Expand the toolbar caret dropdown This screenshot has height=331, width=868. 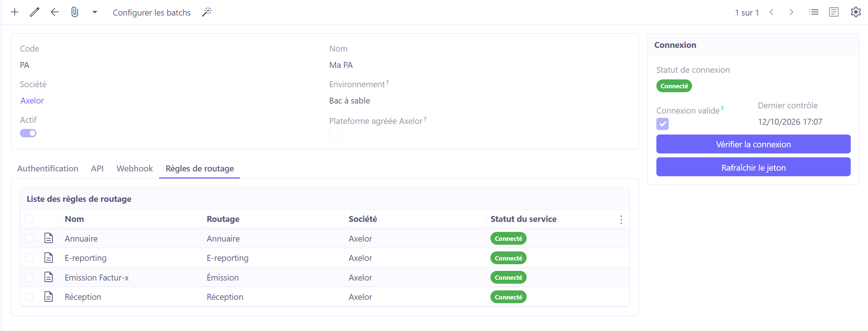95,12
